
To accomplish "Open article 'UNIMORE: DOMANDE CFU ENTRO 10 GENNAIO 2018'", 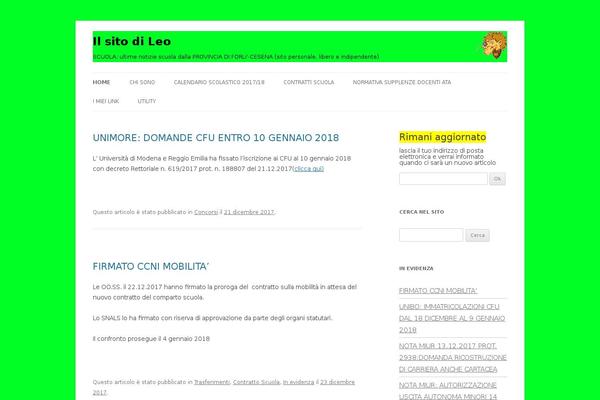I will point(216,138).
